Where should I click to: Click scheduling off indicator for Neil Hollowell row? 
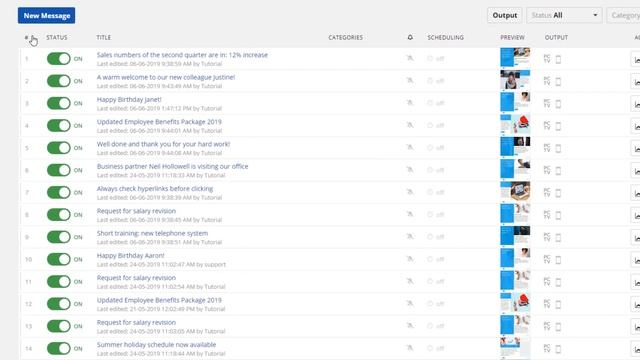click(436, 170)
